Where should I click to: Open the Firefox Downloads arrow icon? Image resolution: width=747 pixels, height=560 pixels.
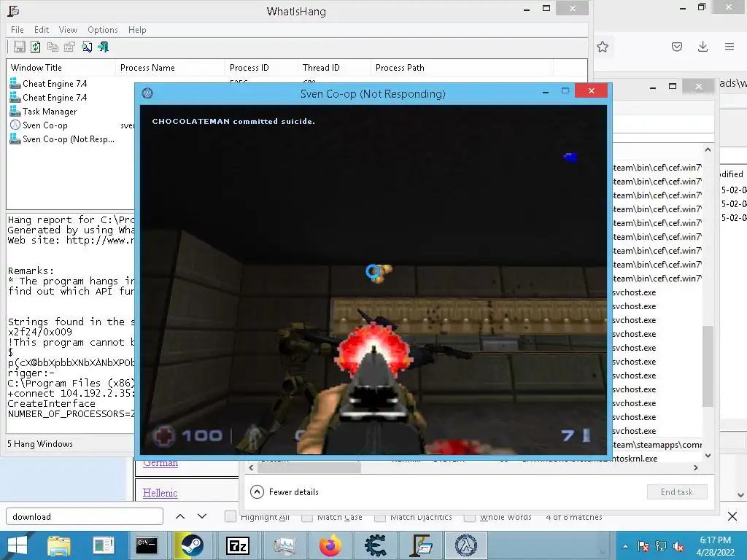point(703,47)
